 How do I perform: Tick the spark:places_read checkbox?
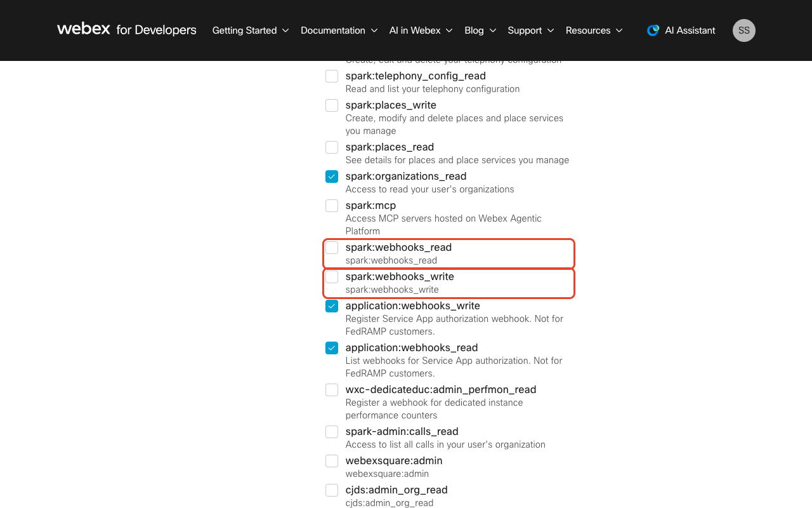click(332, 147)
